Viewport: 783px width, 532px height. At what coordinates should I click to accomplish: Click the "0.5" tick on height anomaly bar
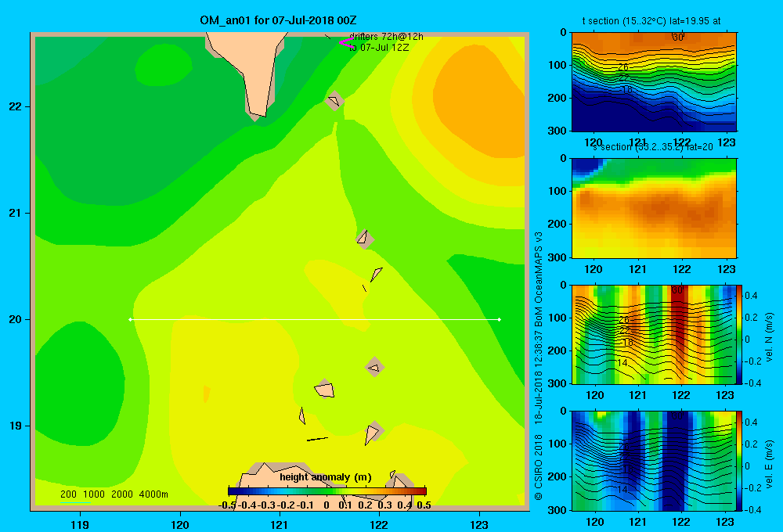(x=424, y=505)
